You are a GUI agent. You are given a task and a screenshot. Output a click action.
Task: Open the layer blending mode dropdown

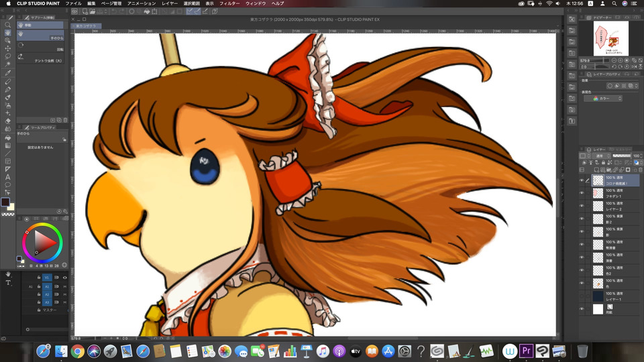pos(602,156)
